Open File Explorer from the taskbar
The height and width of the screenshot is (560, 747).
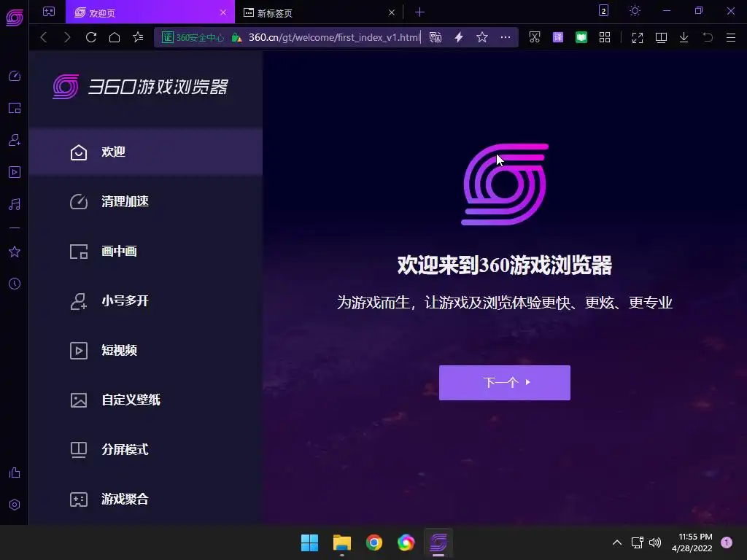342,542
